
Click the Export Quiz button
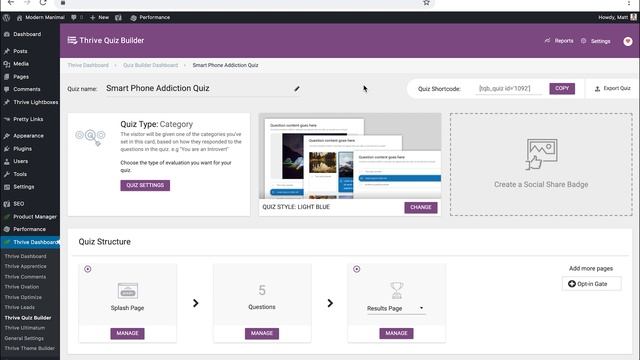[x=613, y=89]
